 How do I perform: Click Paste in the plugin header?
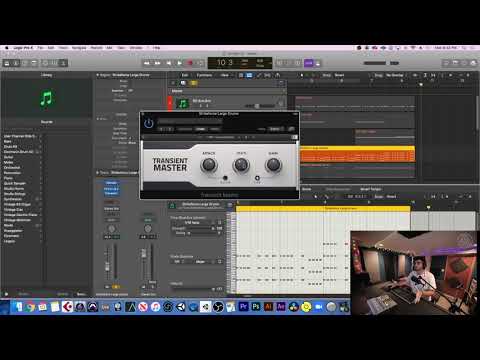click(x=215, y=129)
